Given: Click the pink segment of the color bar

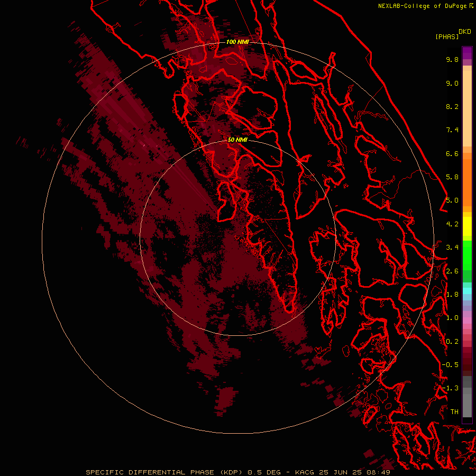Looking at the screenshot, I should 467,321.
